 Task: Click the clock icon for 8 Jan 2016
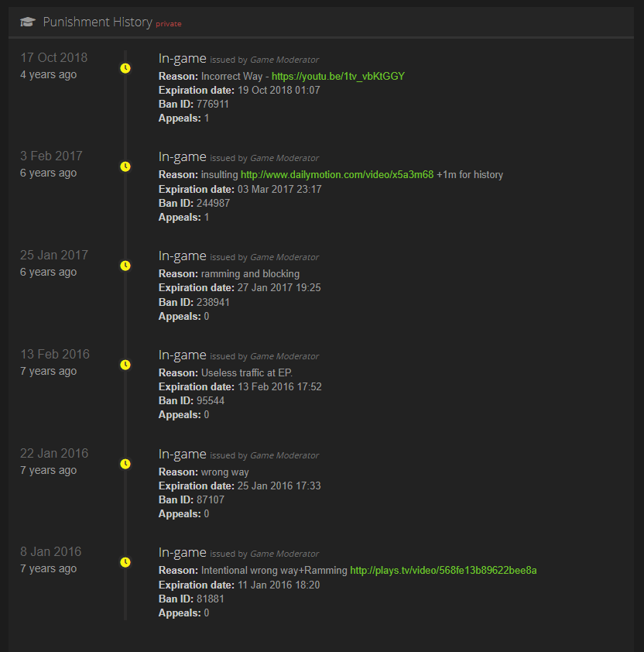coord(125,562)
